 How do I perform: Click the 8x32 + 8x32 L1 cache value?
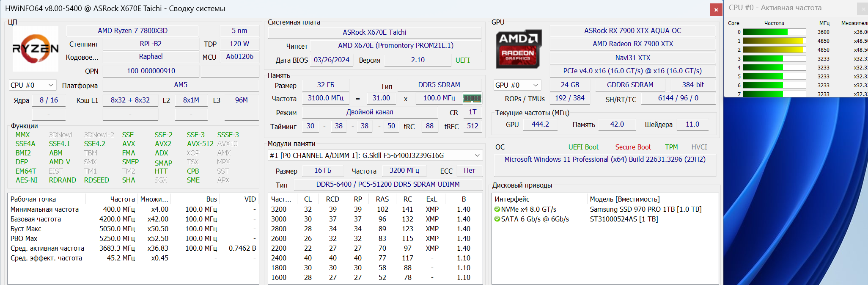coord(130,100)
